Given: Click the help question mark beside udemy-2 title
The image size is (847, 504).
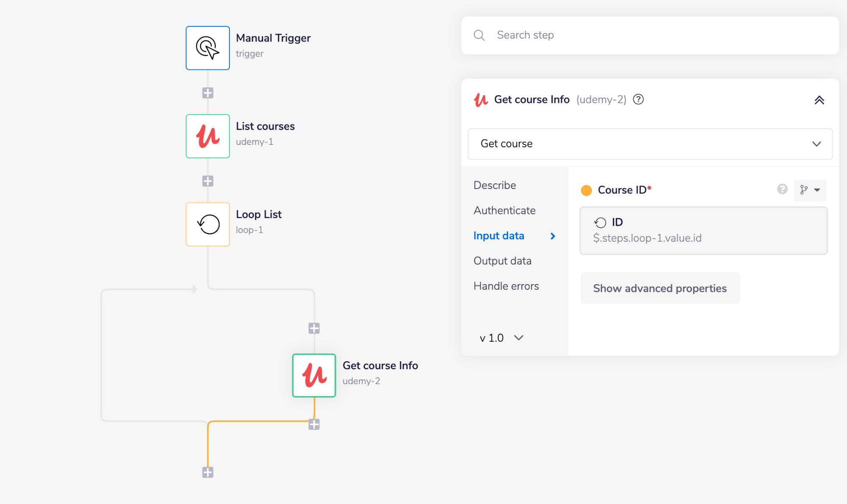Looking at the screenshot, I should (638, 100).
